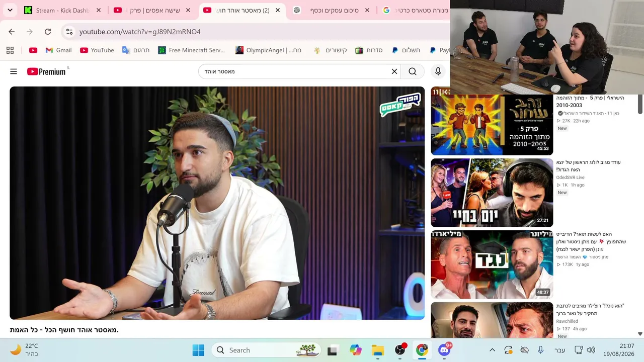Open the YouTube guide hamburger menu
This screenshot has height=362, width=644.
click(x=14, y=71)
